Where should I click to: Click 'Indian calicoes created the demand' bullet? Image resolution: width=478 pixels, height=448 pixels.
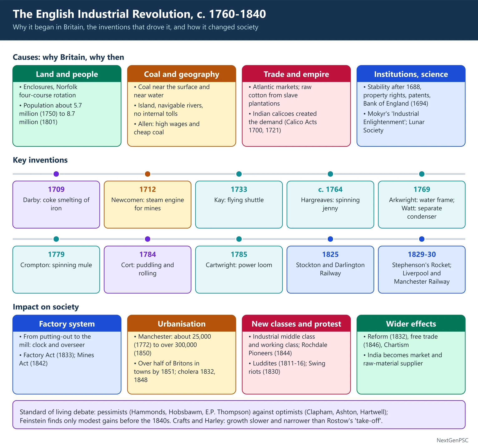tap(283, 122)
